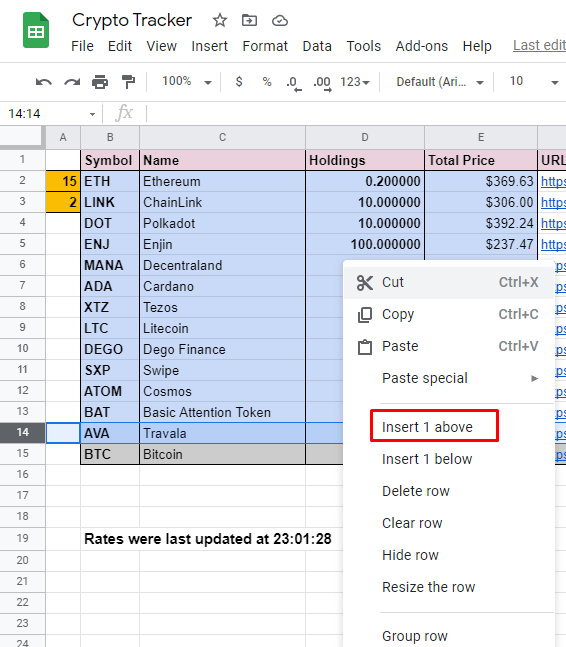566x647 pixels.
Task: Open the Format menu
Action: point(265,46)
